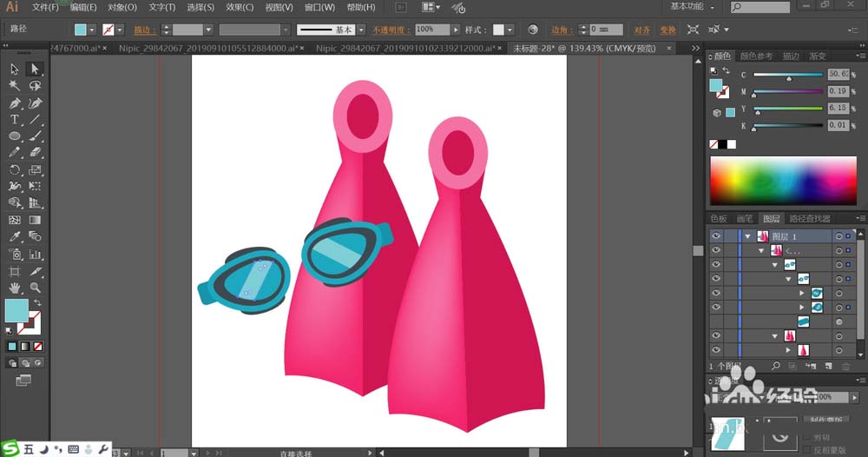
Task: Enable the 反相蒙版 checkbox
Action: click(808, 450)
